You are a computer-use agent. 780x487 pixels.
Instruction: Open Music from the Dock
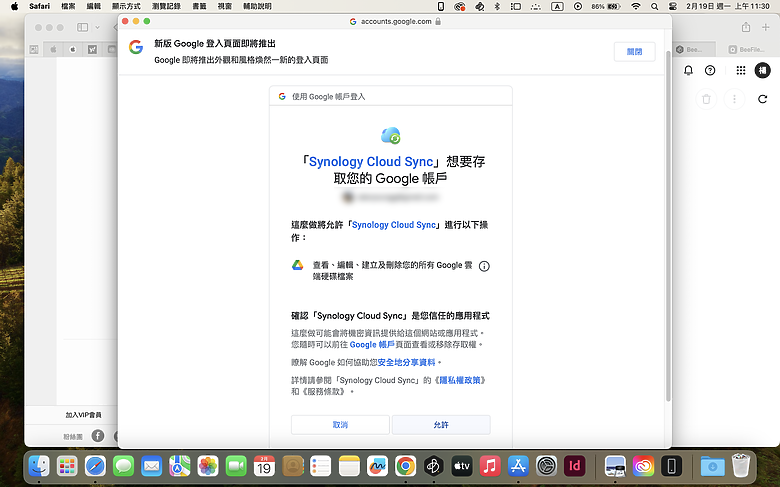click(490, 466)
